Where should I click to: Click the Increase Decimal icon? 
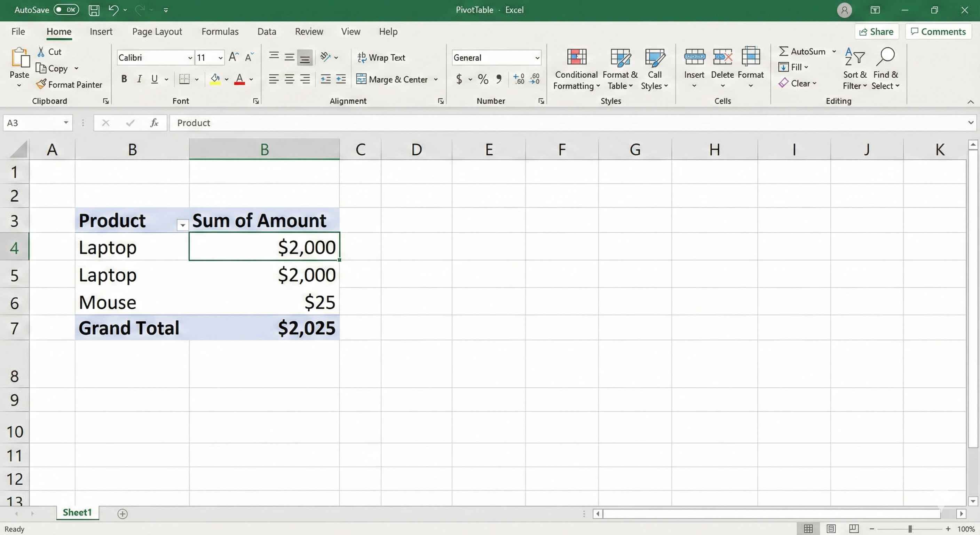[519, 79]
